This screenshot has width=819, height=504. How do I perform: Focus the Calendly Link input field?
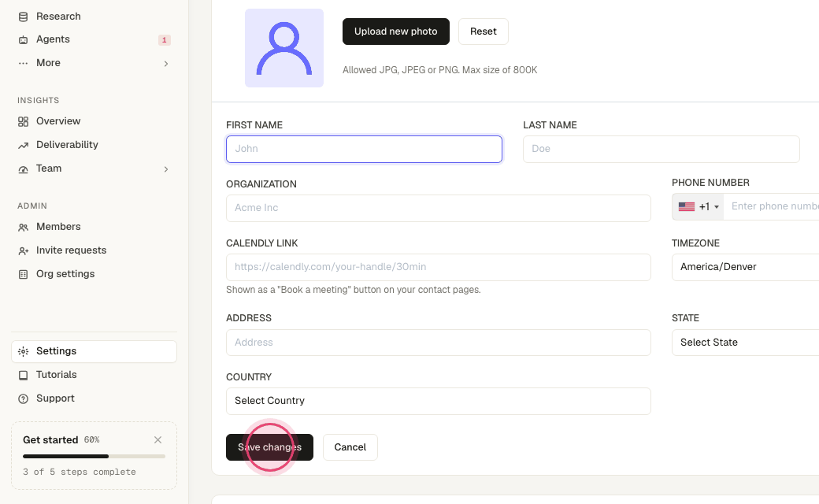[438, 267]
